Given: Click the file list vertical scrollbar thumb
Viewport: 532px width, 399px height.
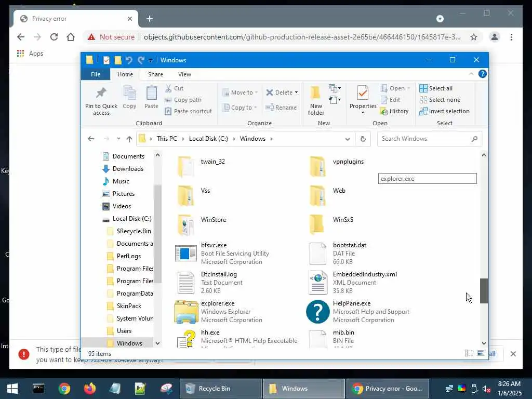Looking at the screenshot, I should pyautogui.click(x=484, y=291).
